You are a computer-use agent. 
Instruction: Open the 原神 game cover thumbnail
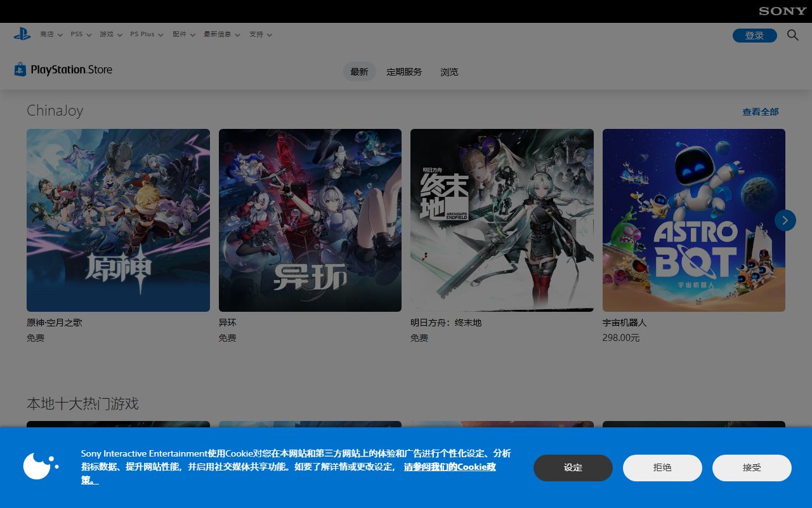(x=118, y=220)
